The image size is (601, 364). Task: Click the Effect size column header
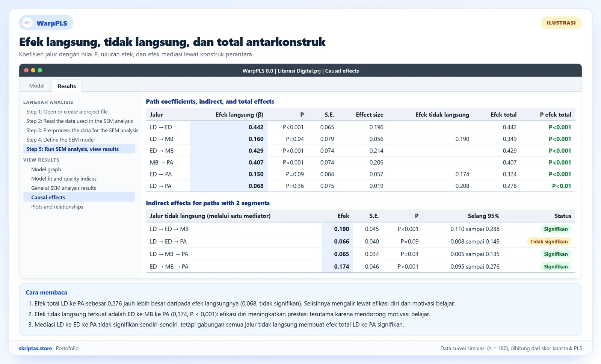(x=370, y=115)
